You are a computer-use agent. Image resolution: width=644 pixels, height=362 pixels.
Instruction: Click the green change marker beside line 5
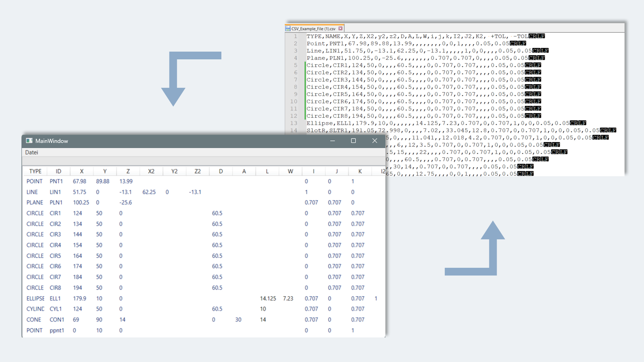point(305,65)
